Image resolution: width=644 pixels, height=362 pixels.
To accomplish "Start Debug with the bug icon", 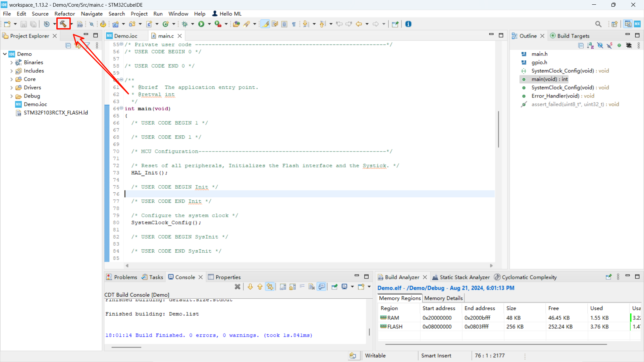I will (x=184, y=24).
